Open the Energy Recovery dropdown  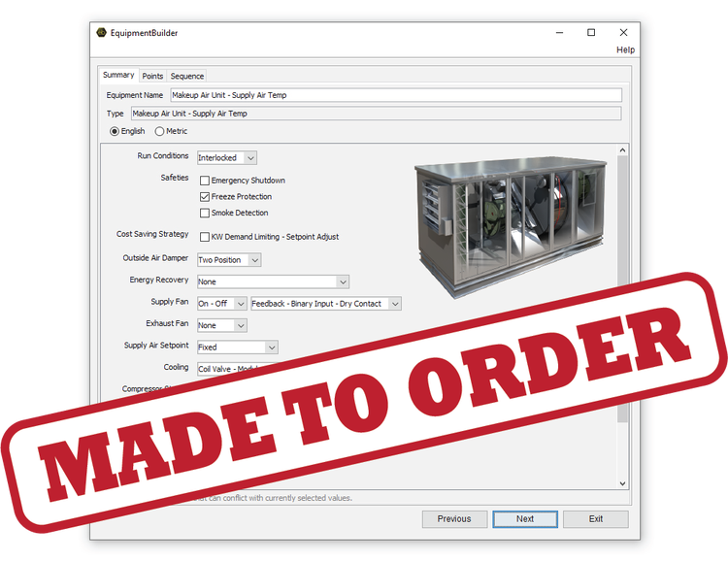[273, 281]
